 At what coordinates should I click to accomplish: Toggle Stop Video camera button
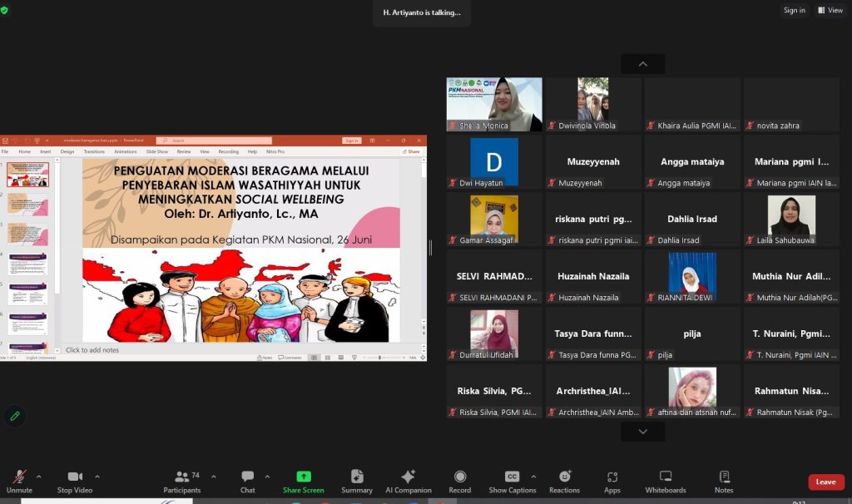tap(75, 481)
